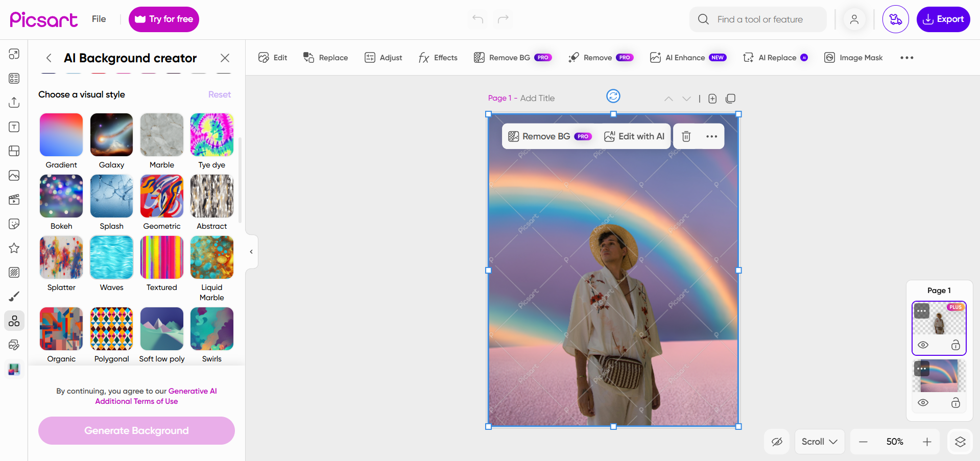Open the Stickers panel from the sidebar

click(14, 224)
